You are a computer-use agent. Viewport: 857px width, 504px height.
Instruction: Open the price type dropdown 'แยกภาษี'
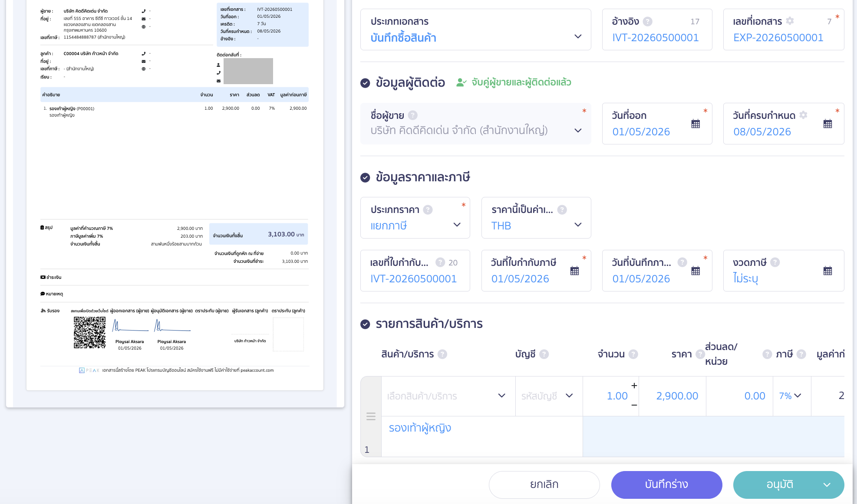415,218
